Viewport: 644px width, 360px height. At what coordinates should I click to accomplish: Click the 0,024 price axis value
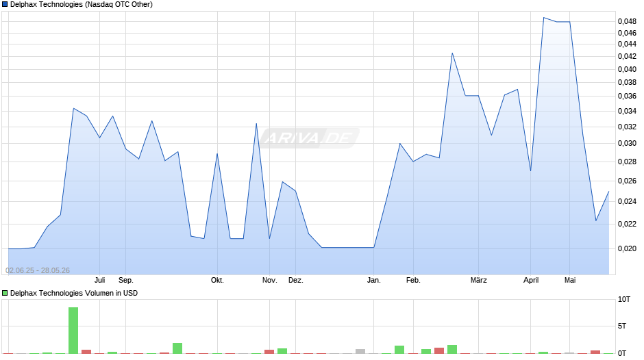pyautogui.click(x=627, y=201)
